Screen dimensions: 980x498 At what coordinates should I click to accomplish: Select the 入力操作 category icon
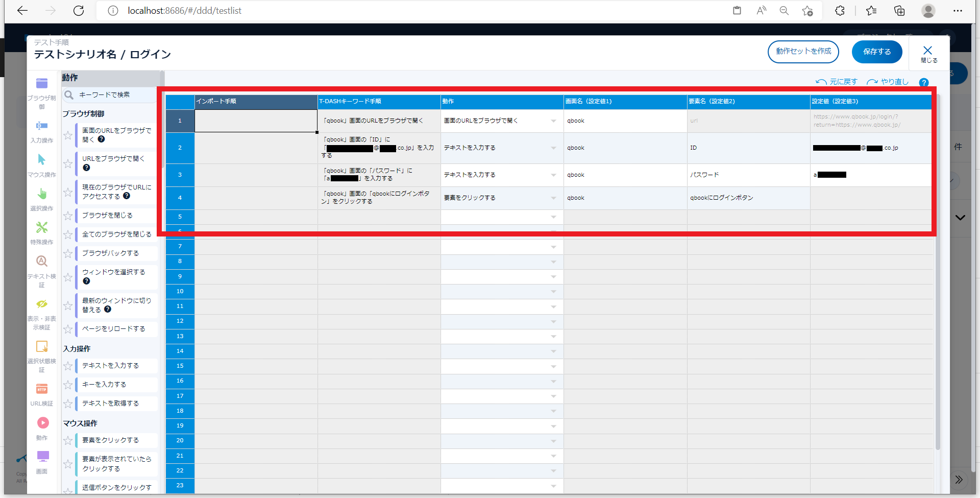42,126
